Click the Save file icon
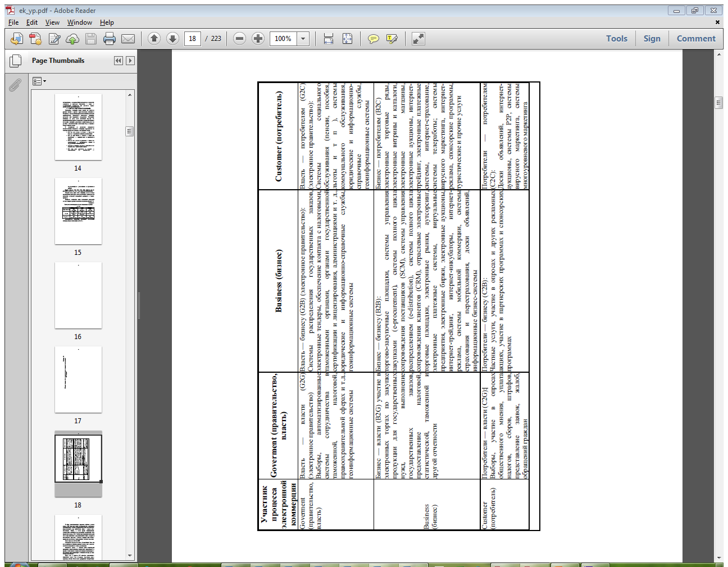 tap(91, 39)
